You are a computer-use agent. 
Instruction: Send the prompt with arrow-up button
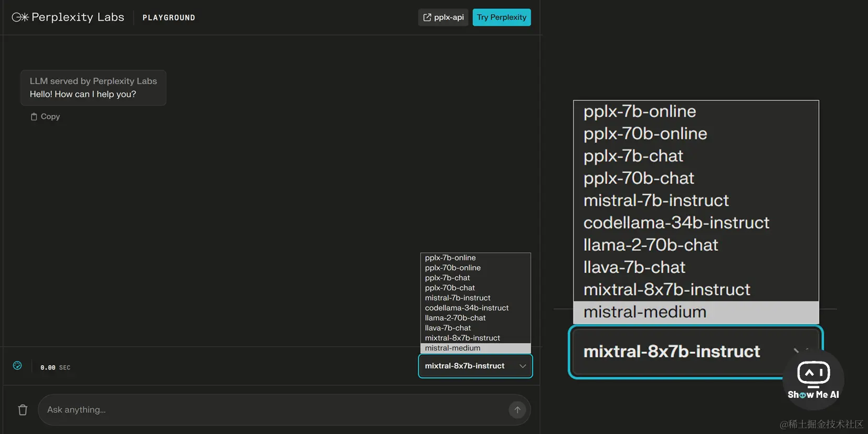point(517,410)
